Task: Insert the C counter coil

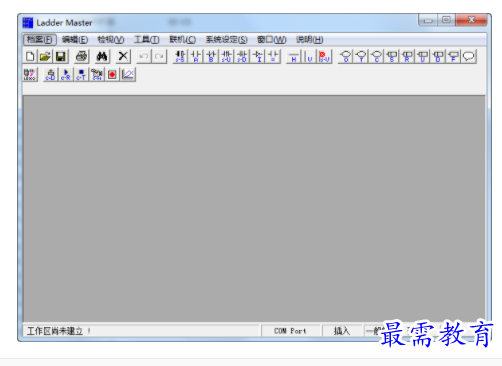Action: tap(377, 56)
